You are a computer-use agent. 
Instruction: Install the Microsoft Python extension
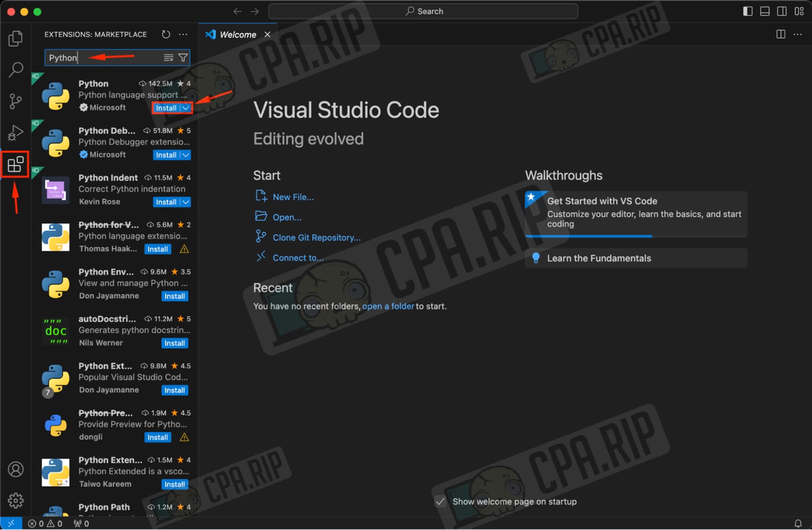tap(166, 108)
